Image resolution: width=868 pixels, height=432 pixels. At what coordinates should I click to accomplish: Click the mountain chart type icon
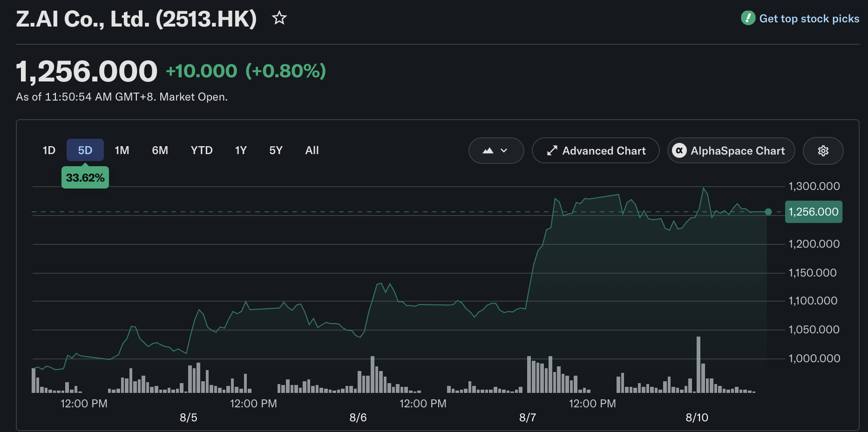coord(488,151)
